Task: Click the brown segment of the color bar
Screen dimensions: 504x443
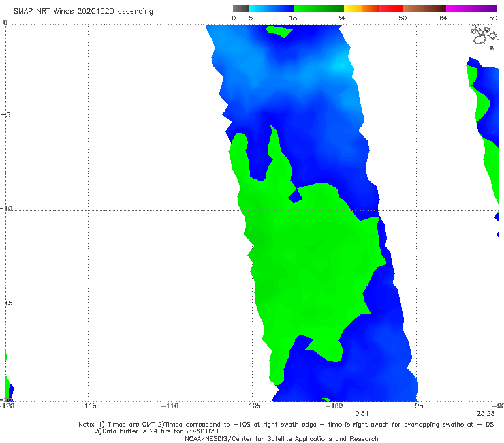Action: pyautogui.click(x=424, y=8)
